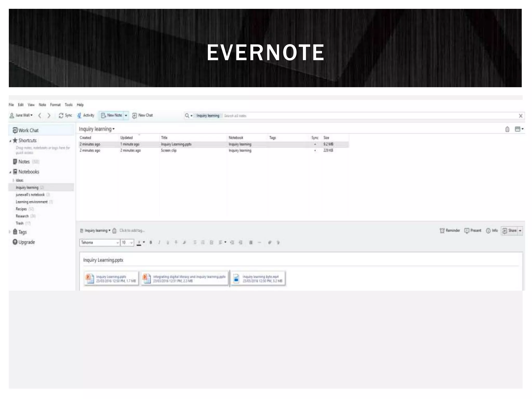Open the Inquiry learning list header dropdown

(97, 129)
